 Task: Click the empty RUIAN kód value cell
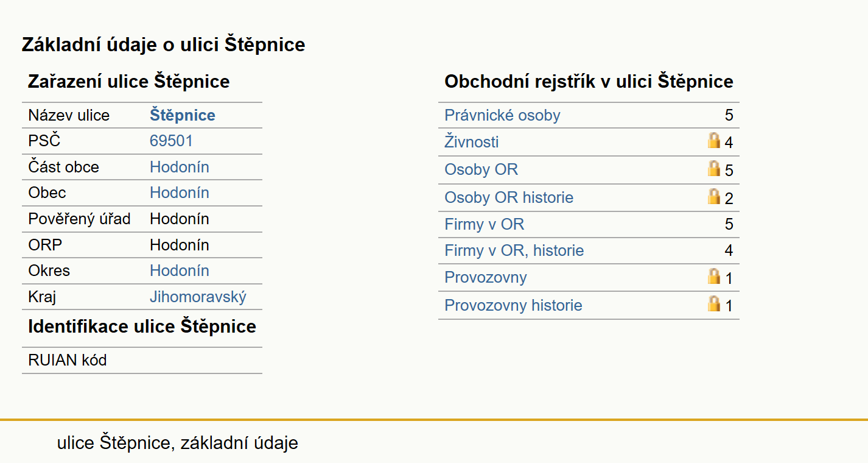pyautogui.click(x=204, y=360)
